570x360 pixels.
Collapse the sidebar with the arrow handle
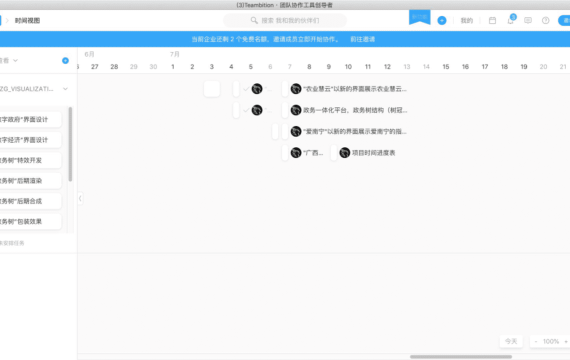(80, 199)
